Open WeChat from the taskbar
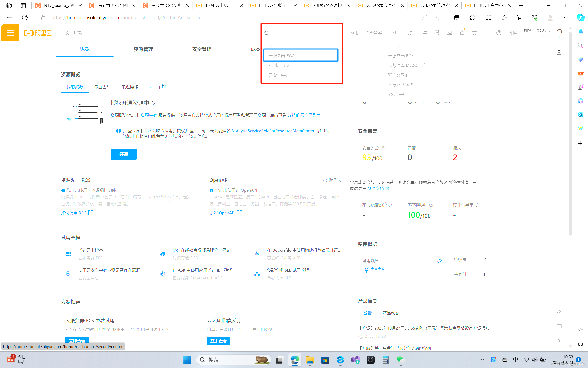This screenshot has height=368, width=588. tap(401, 360)
